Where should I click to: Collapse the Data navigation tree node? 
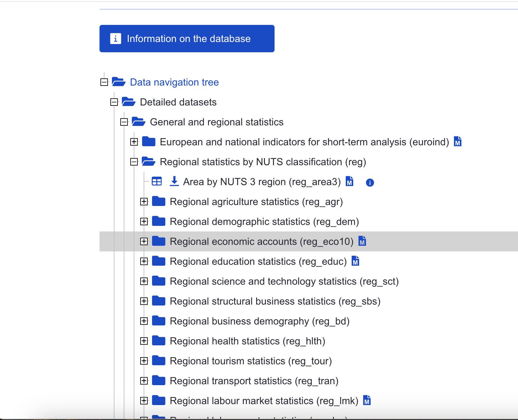(x=104, y=82)
